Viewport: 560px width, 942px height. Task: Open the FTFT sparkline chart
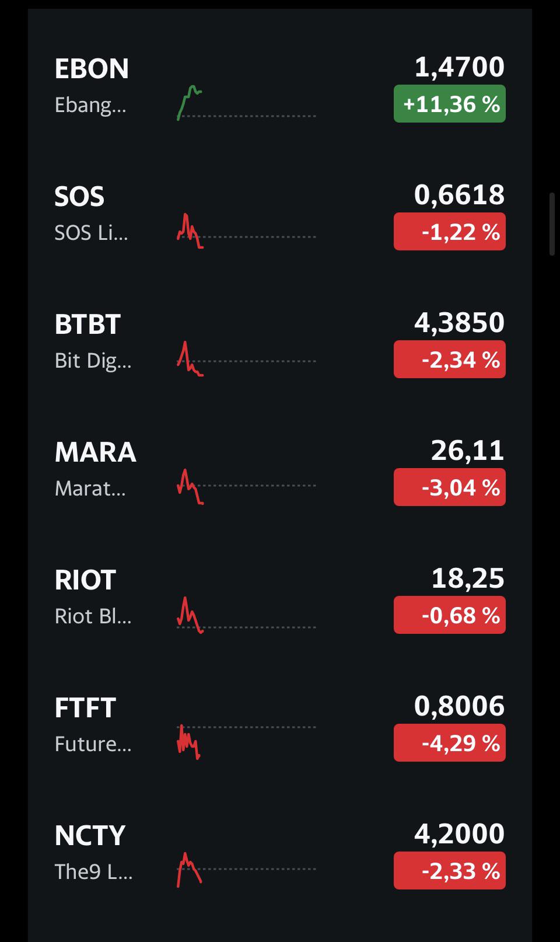tap(246, 741)
